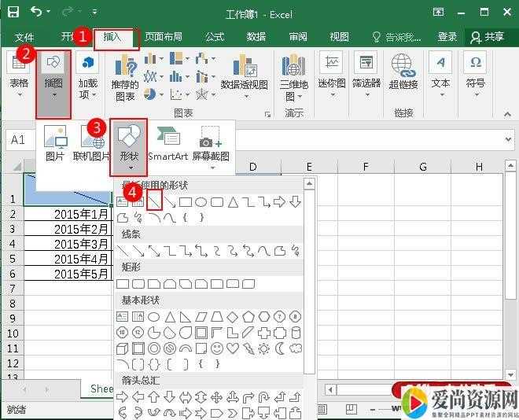Click the 共享 share button

pyautogui.click(x=487, y=37)
